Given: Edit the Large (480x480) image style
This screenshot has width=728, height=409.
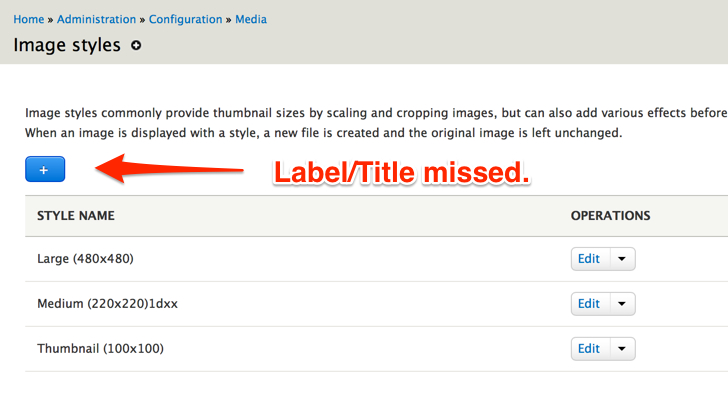Looking at the screenshot, I should pyautogui.click(x=589, y=259).
